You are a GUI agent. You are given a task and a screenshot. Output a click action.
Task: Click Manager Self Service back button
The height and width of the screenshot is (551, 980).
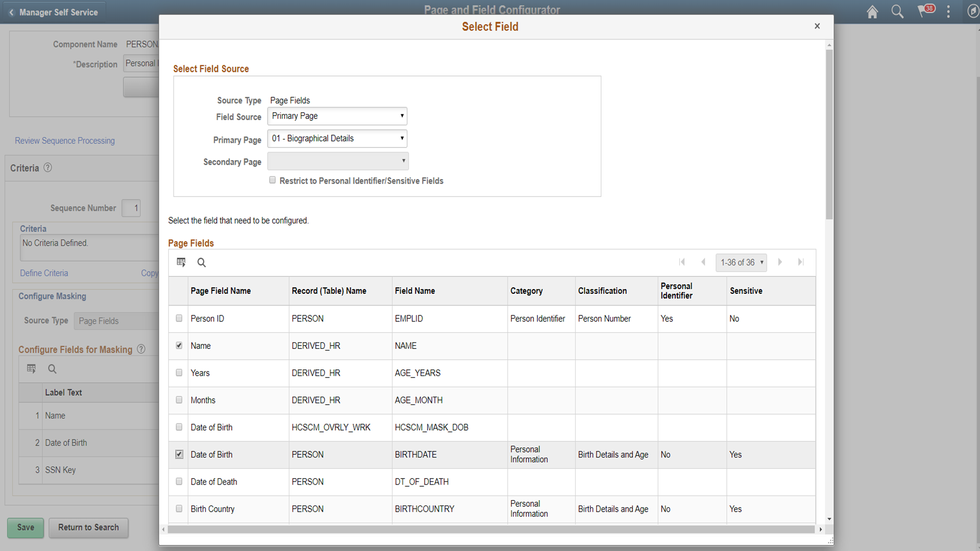(x=53, y=12)
